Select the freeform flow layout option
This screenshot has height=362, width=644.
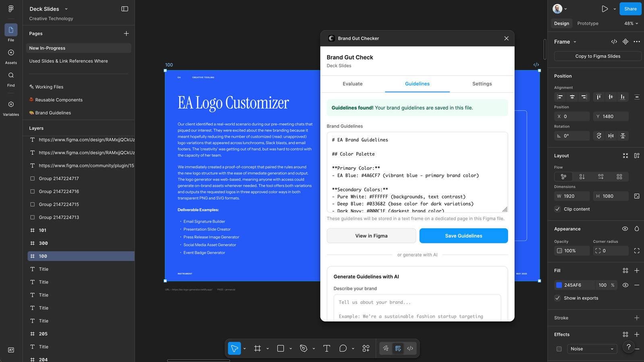pos(563,177)
